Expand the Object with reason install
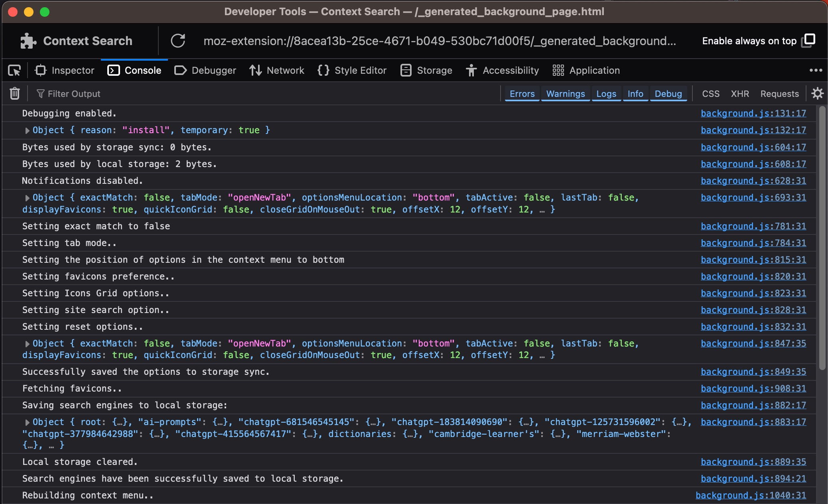Image resolution: width=828 pixels, height=504 pixels. (x=27, y=130)
